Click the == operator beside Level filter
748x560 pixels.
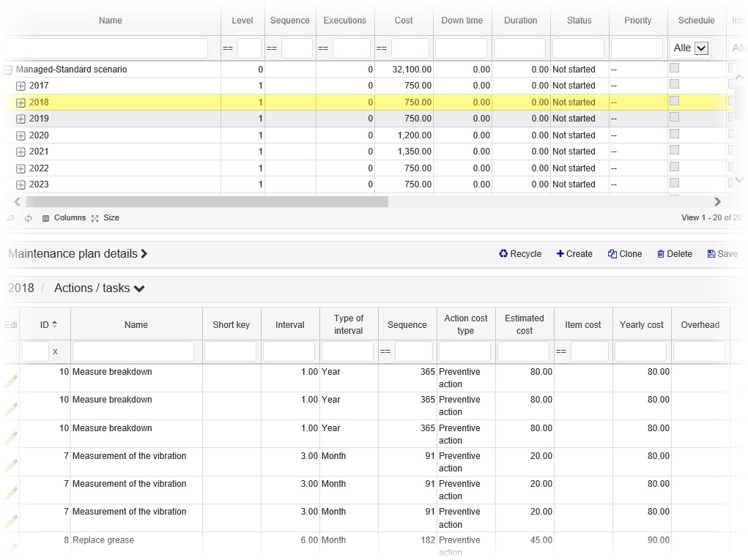[x=228, y=48]
